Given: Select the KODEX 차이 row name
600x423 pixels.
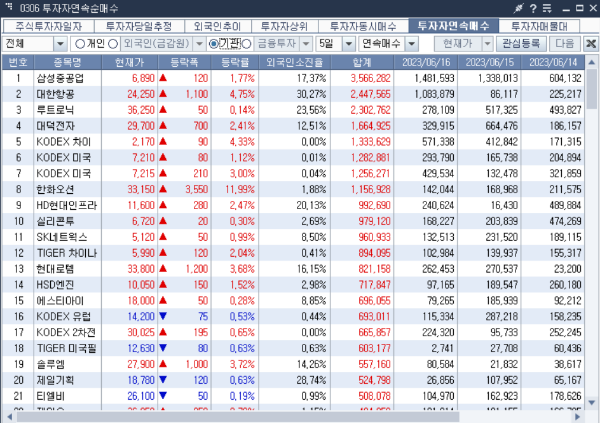Looking at the screenshot, I should 64,142.
